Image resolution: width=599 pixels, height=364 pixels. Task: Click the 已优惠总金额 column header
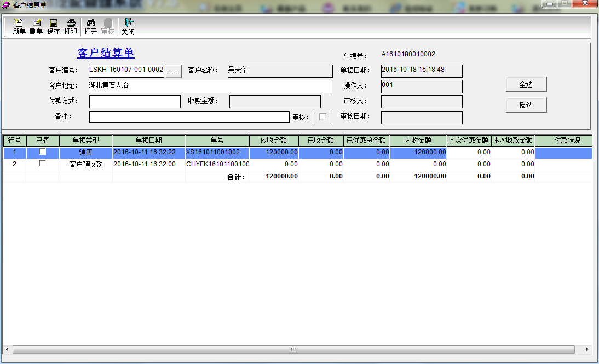(x=367, y=141)
